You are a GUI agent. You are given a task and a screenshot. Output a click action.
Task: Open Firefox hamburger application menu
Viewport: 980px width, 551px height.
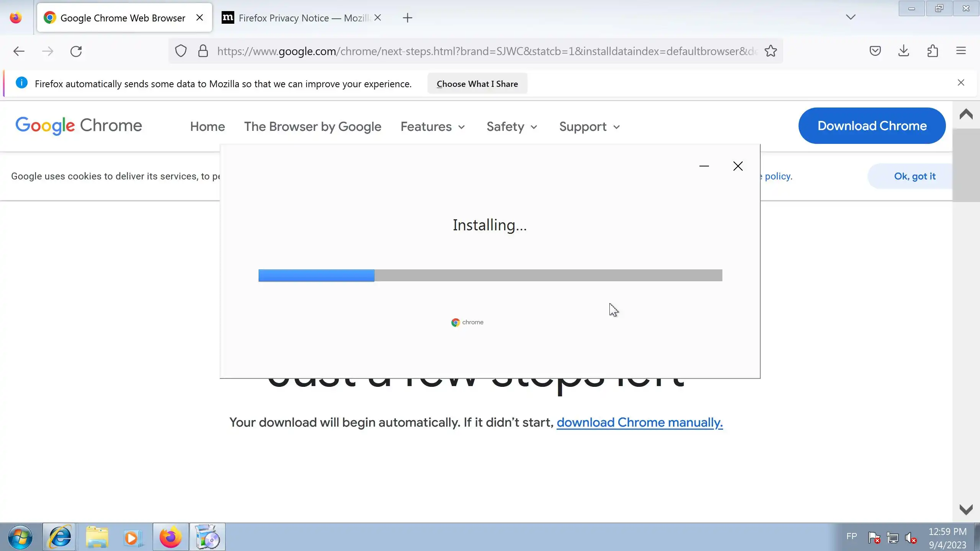tap(961, 51)
